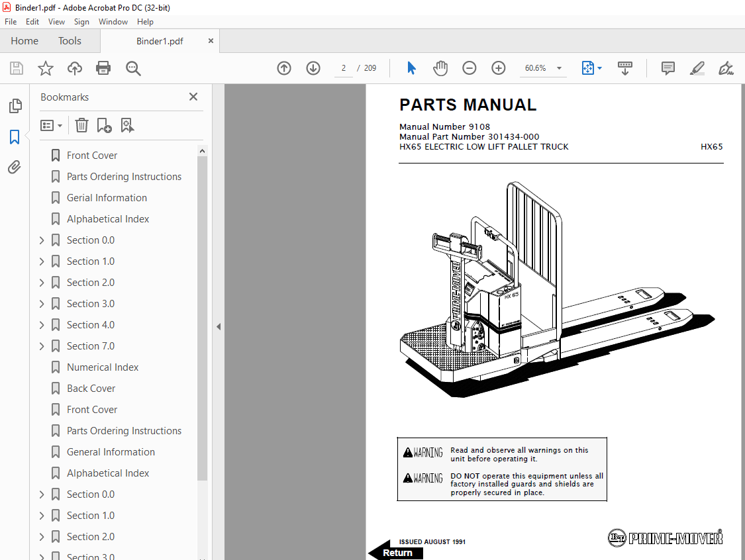Select the Highlight text pen tool
This screenshot has width=745, height=560.
[x=697, y=68]
